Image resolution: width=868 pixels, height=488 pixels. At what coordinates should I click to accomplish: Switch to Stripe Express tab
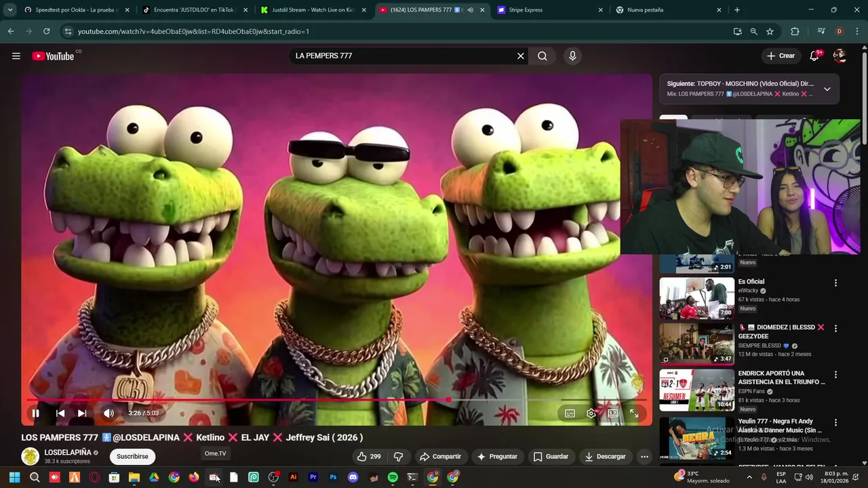coord(549,10)
